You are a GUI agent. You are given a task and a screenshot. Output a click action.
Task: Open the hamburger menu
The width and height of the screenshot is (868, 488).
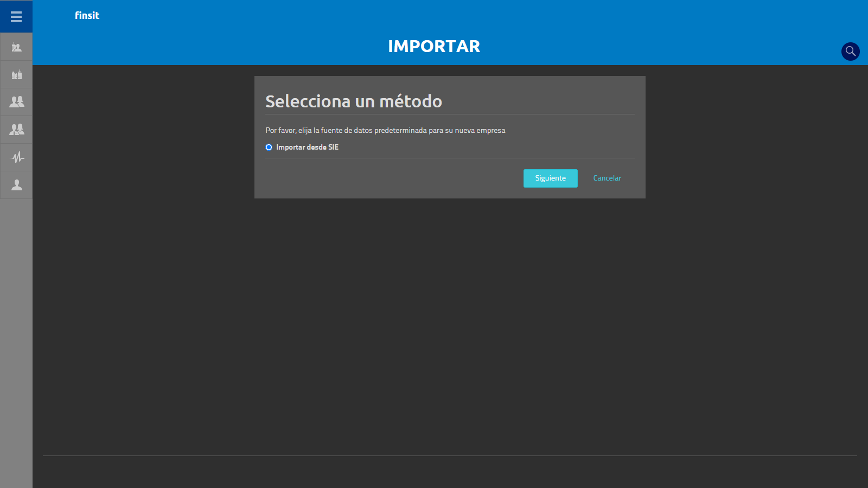coord(16,16)
